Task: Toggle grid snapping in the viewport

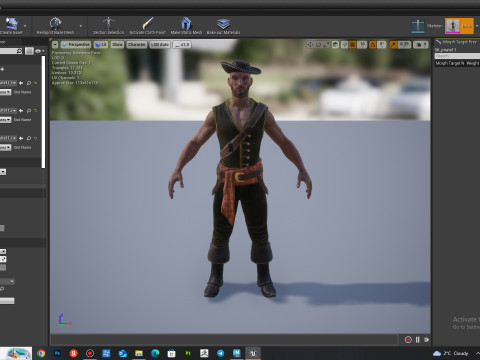Action: 353,45
